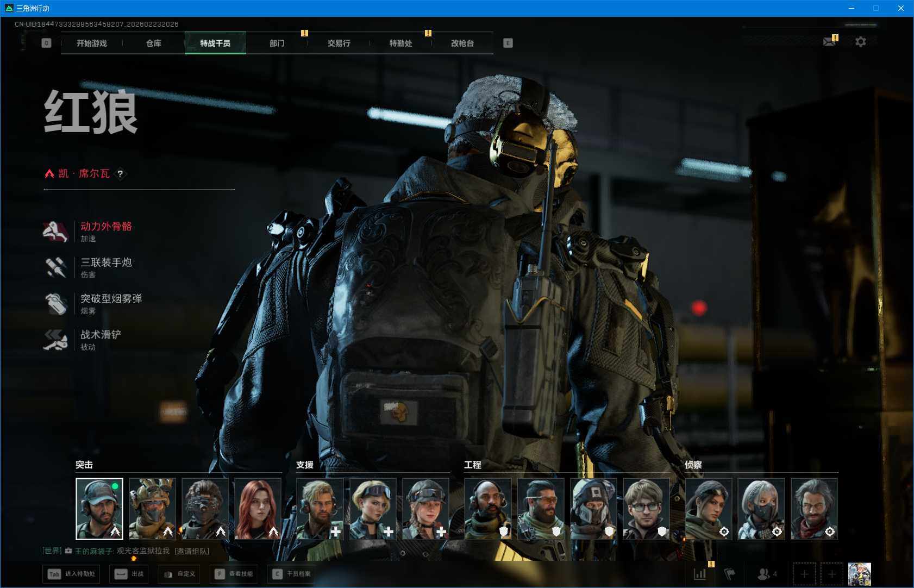The image size is (914, 588).
Task: Open the 部门 tab
Action: 277,43
